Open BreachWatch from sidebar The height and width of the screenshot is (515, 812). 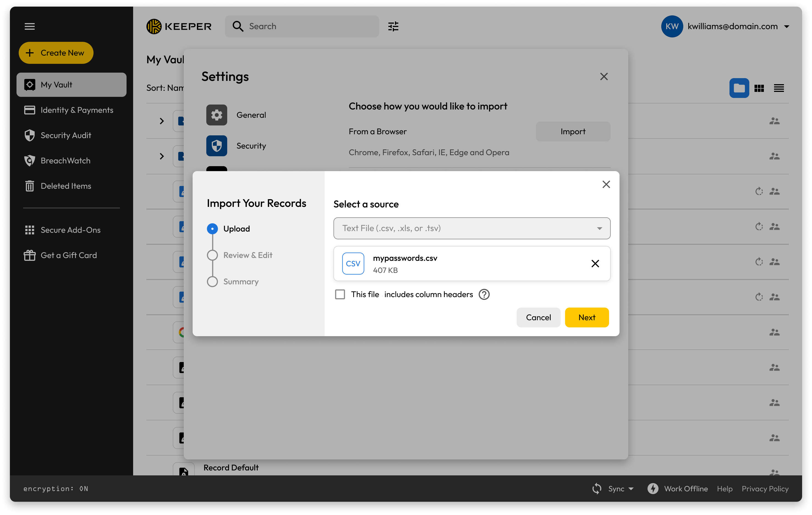click(x=65, y=161)
